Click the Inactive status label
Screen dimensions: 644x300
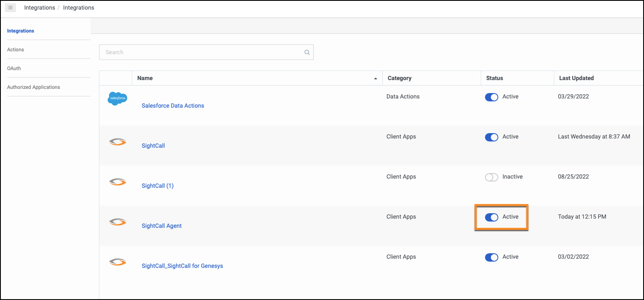point(513,176)
